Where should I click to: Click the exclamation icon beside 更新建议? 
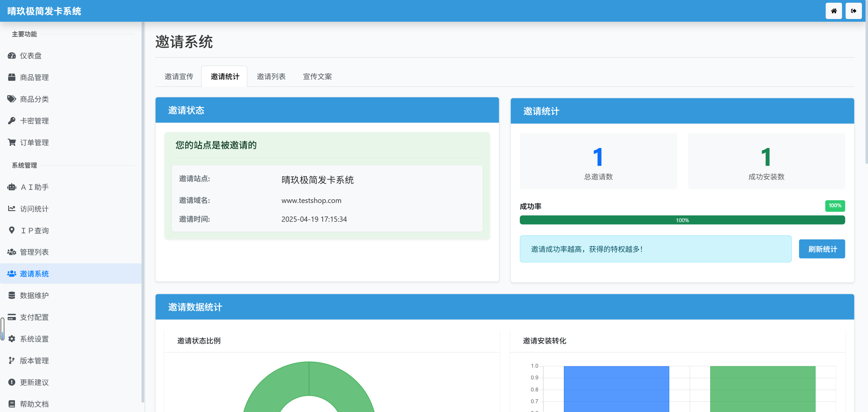pyautogui.click(x=12, y=382)
